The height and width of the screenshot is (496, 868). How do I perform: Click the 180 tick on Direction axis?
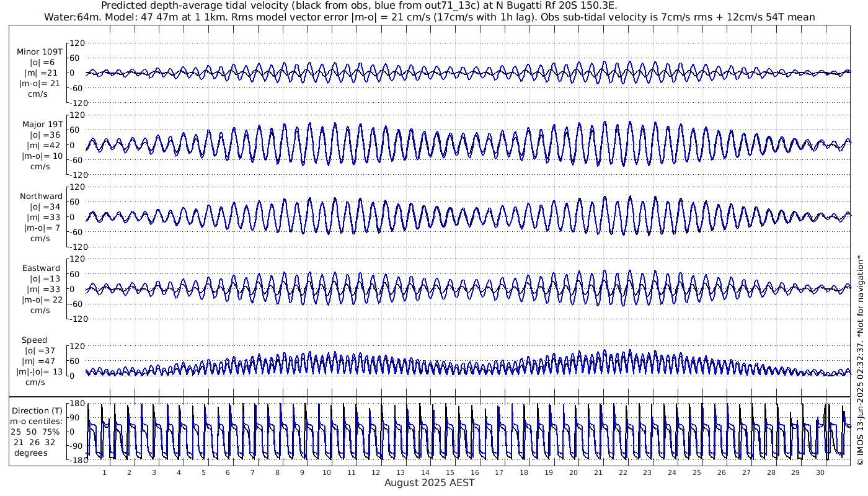[x=76, y=404]
